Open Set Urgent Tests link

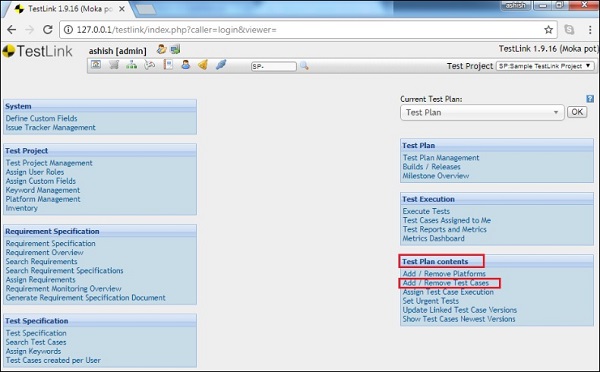pyautogui.click(x=430, y=301)
